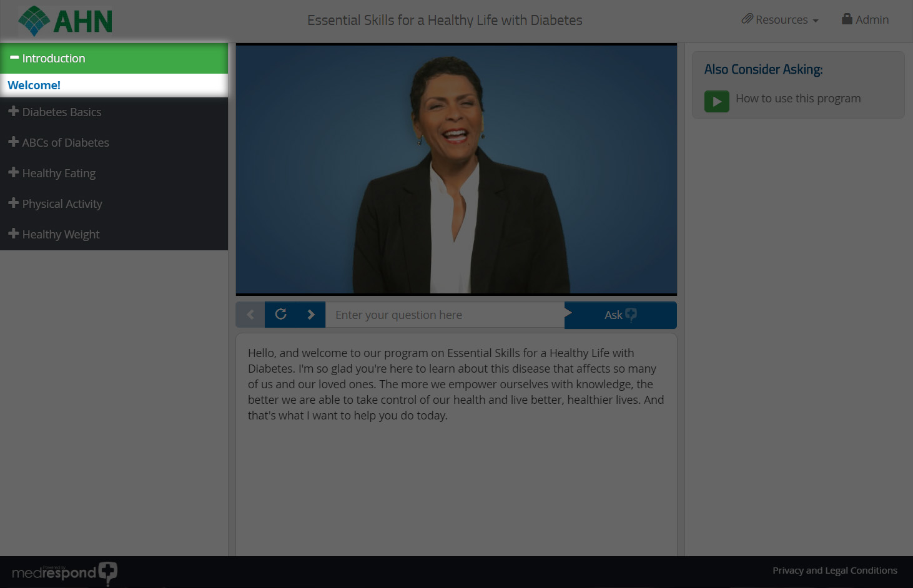This screenshot has width=913, height=588.
Task: Replay the video with the reload icon
Action: 281,315
